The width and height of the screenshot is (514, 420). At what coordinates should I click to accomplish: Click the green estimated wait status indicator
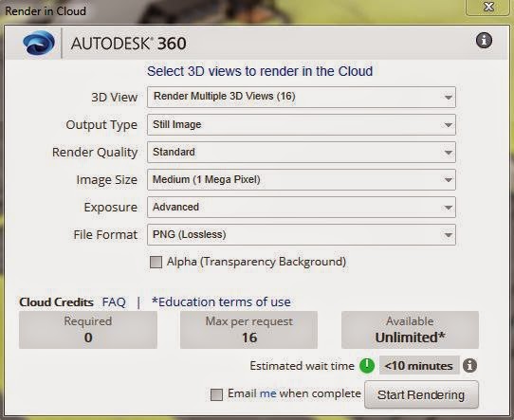(367, 365)
